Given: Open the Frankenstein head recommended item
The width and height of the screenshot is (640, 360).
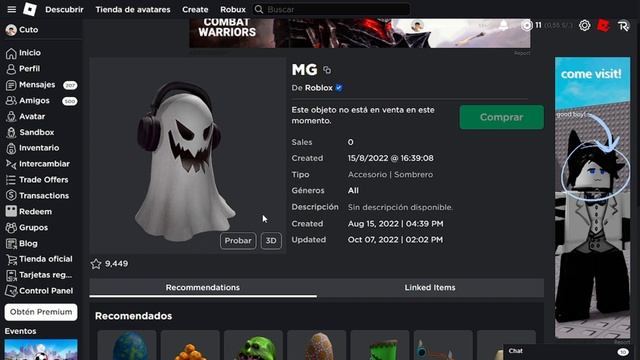Looking at the screenshot, I should pos(380,346).
